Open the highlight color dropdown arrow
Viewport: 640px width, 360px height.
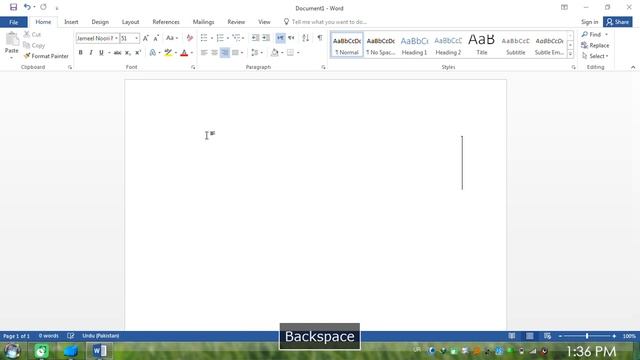pyautogui.click(x=176, y=53)
